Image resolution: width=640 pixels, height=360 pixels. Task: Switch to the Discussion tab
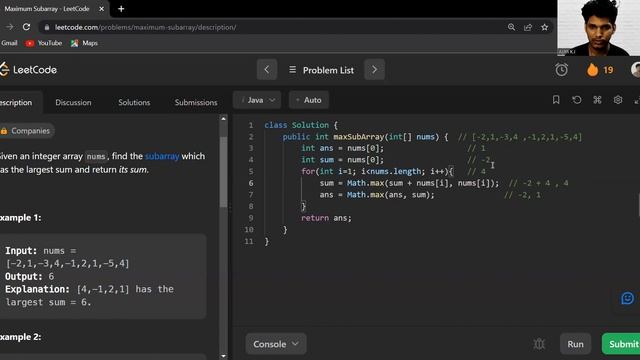pos(73,102)
